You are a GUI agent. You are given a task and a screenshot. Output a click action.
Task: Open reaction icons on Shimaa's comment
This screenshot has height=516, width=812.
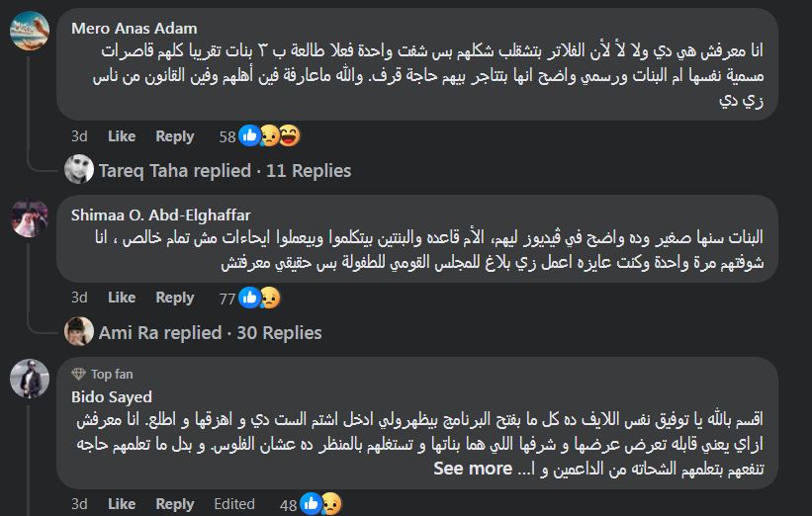point(259,298)
